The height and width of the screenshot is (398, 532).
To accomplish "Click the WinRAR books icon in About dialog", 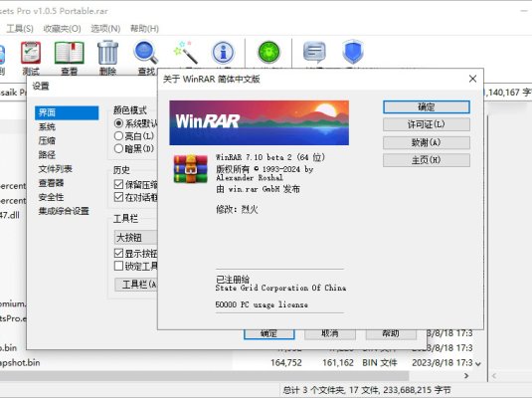I will tap(190, 169).
